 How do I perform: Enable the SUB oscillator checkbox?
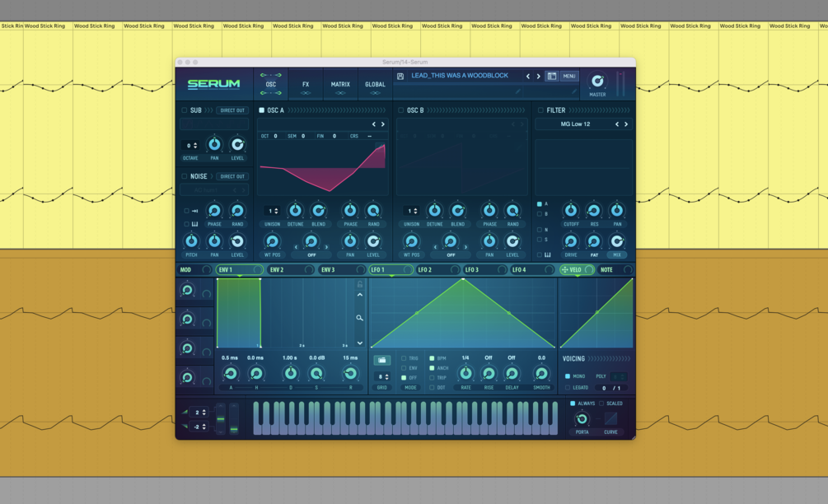click(185, 110)
